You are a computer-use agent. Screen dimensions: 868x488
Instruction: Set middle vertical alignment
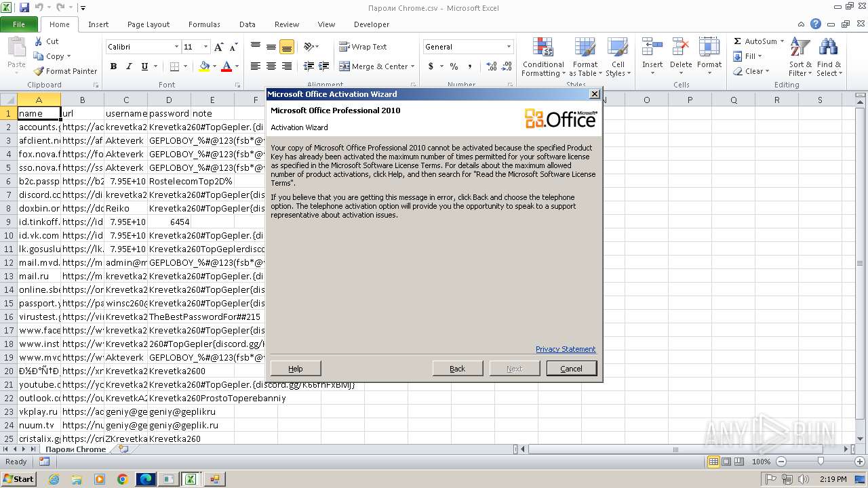tap(271, 47)
